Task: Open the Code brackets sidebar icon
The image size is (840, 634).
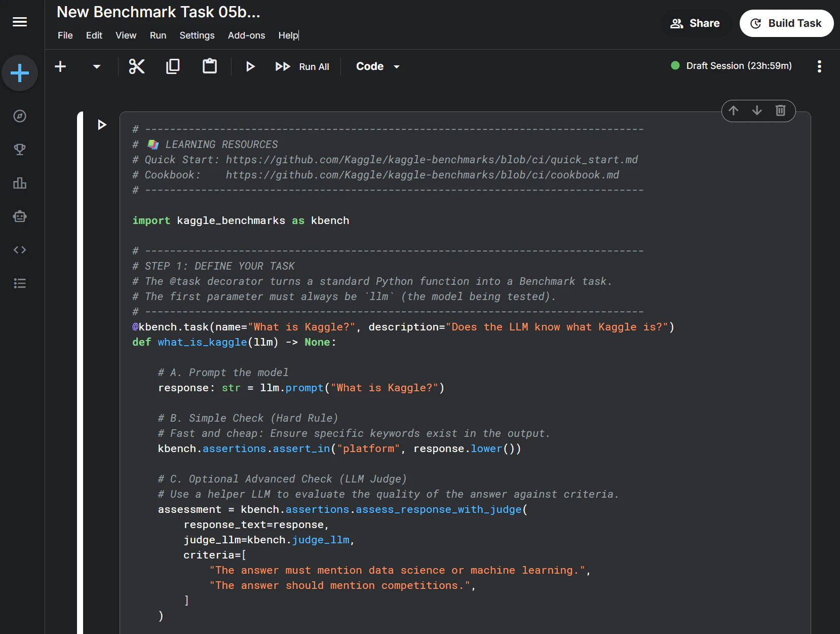Action: click(20, 250)
